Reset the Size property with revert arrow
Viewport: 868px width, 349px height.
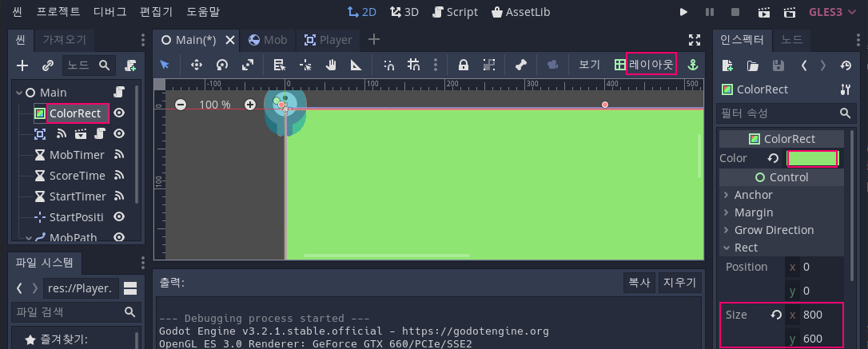click(x=776, y=315)
